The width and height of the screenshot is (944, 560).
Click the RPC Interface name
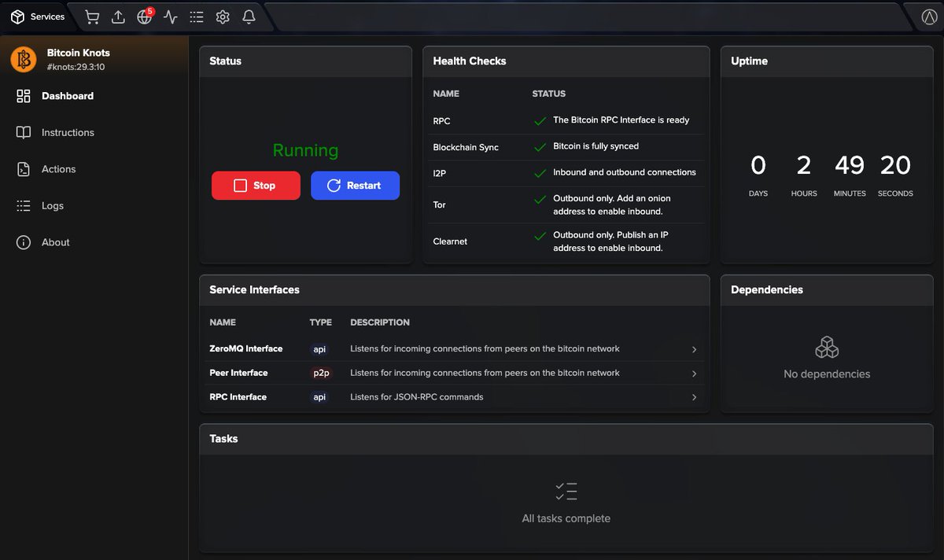coord(238,397)
